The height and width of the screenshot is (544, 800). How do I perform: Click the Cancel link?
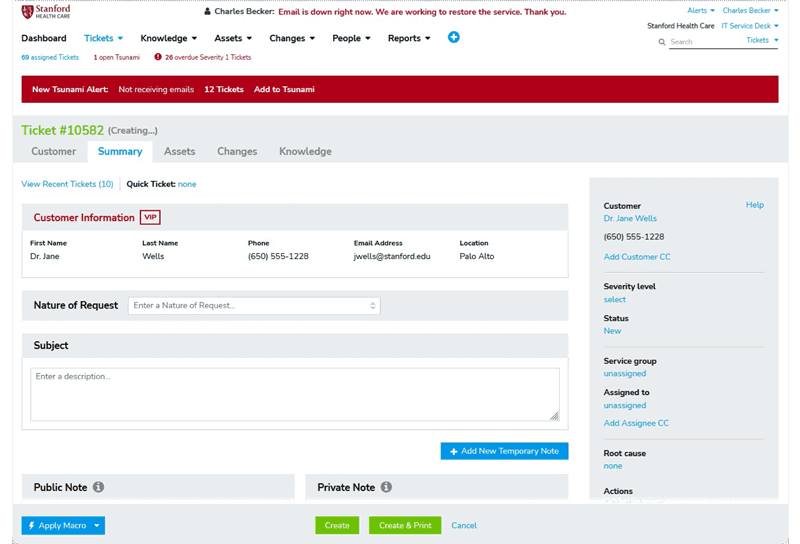coord(464,525)
